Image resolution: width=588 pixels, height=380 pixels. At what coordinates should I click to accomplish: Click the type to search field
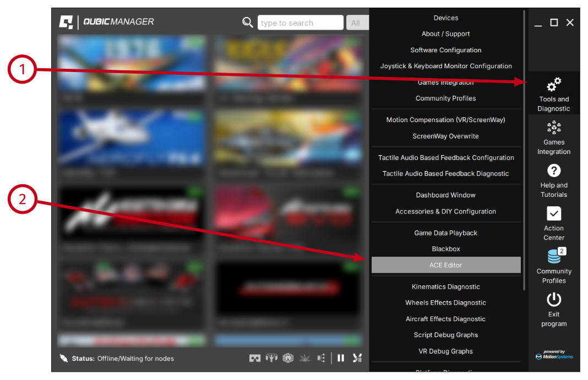[x=300, y=23]
